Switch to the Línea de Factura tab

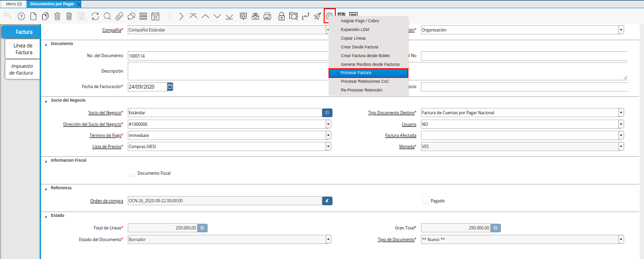click(x=23, y=49)
